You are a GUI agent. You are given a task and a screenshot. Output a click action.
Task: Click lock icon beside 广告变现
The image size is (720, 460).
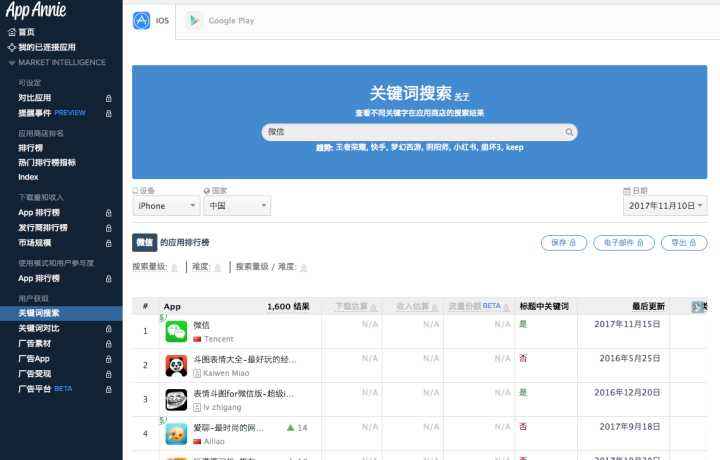tap(109, 374)
